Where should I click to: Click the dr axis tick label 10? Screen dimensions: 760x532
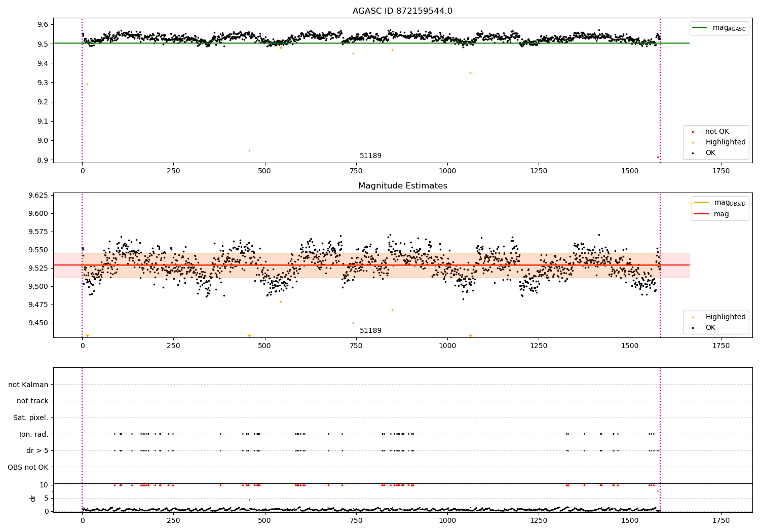click(x=44, y=485)
